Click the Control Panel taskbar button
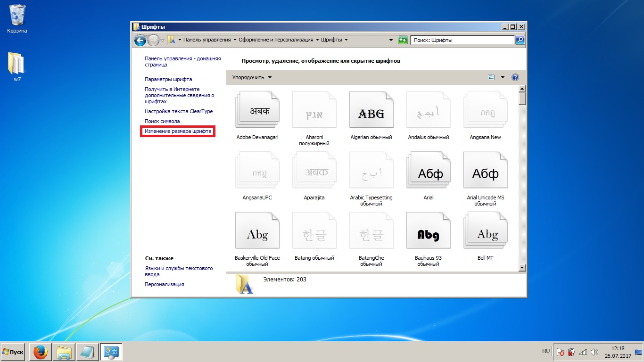The width and height of the screenshot is (644, 362). [x=111, y=352]
